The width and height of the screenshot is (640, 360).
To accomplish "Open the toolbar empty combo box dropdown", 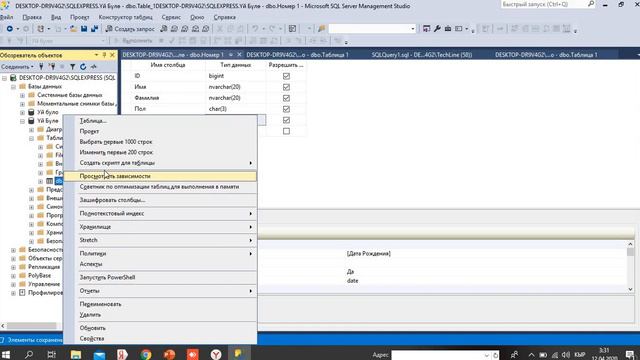I will [413, 29].
